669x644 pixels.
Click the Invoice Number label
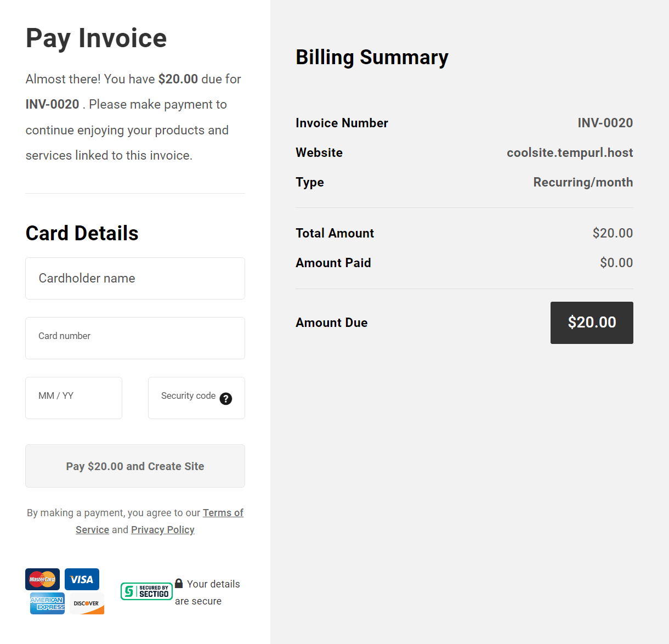coord(342,123)
